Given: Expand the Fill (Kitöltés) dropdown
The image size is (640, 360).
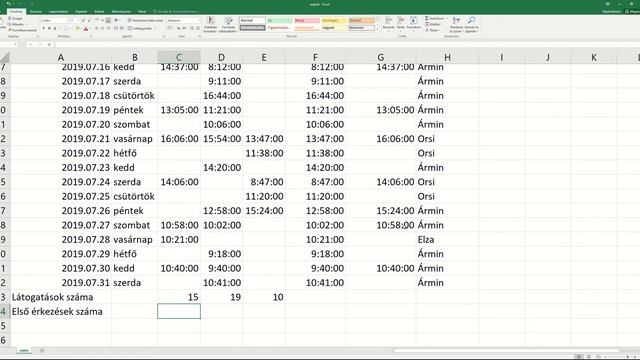Looking at the screenshot, I should (441, 24).
